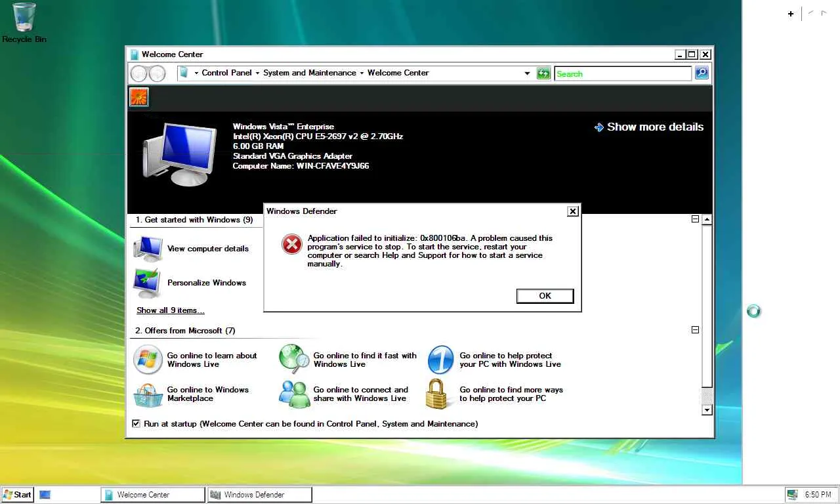Click the Standard VGA Graphics Adapter text
Image resolution: width=840 pixels, height=504 pixels.
pyautogui.click(x=293, y=156)
